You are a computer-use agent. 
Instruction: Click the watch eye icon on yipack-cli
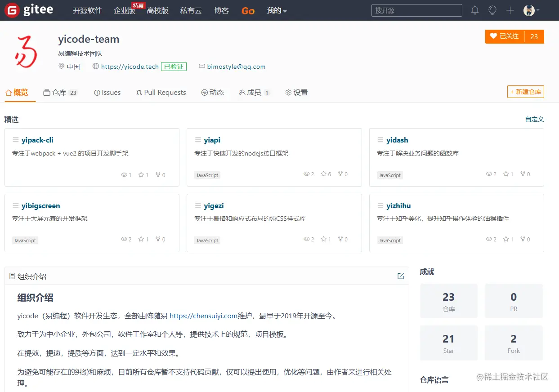coord(124,174)
